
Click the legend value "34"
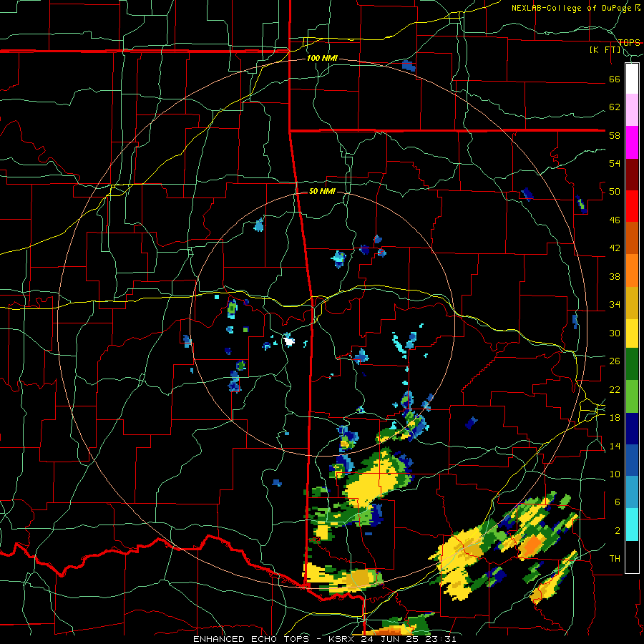pyautogui.click(x=615, y=305)
